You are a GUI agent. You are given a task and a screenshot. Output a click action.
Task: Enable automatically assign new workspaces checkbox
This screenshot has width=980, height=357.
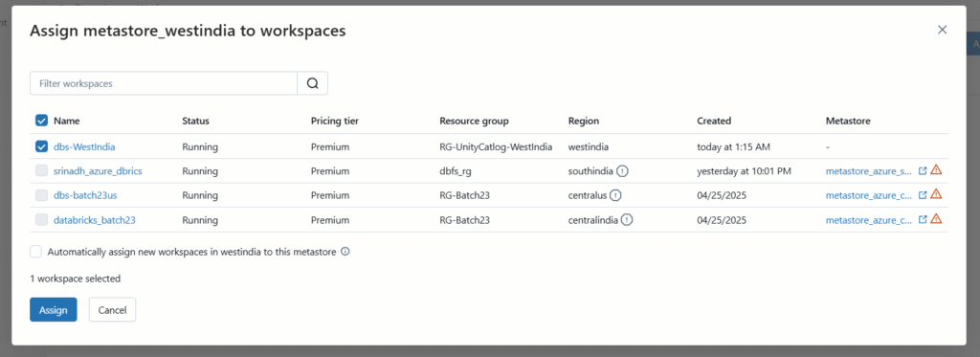35,252
